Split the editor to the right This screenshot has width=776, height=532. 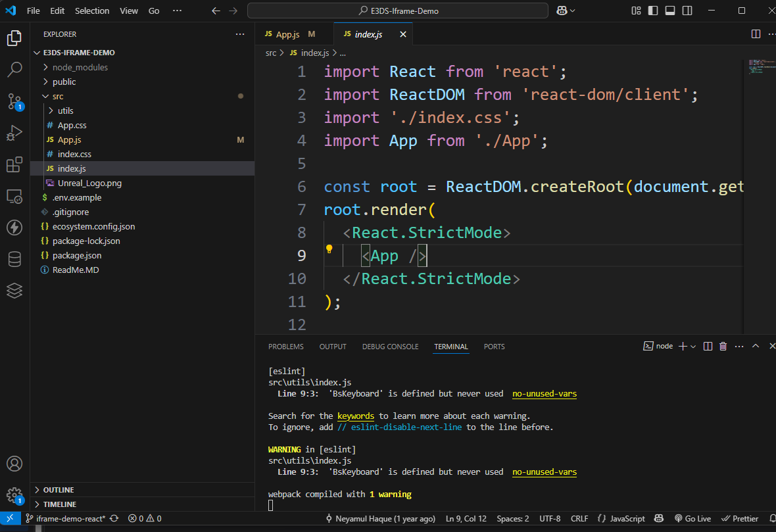[756, 34]
